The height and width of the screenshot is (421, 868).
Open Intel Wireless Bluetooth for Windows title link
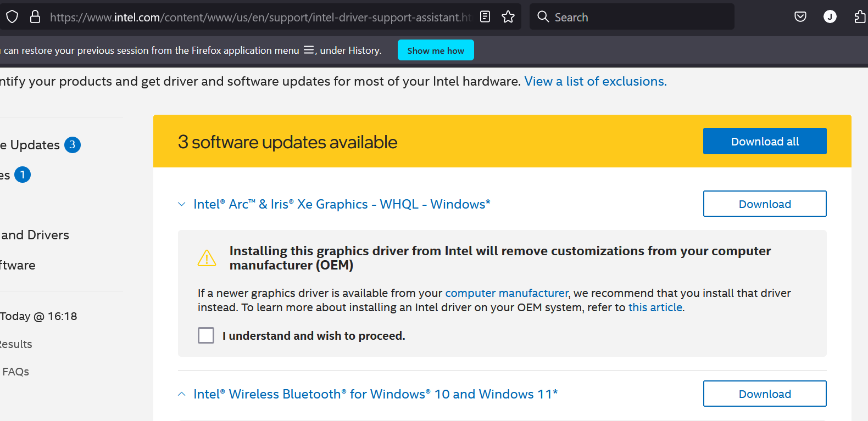tap(376, 394)
